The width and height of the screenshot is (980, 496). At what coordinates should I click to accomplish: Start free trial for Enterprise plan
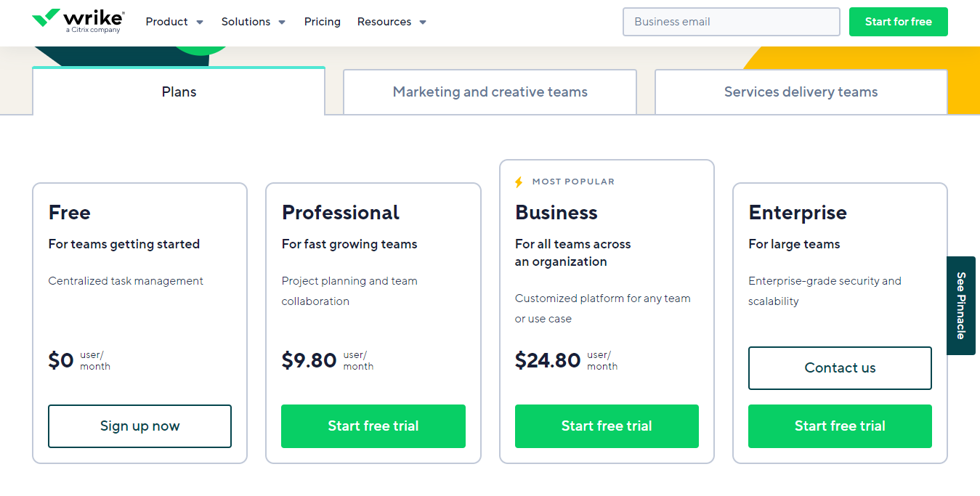tap(840, 426)
